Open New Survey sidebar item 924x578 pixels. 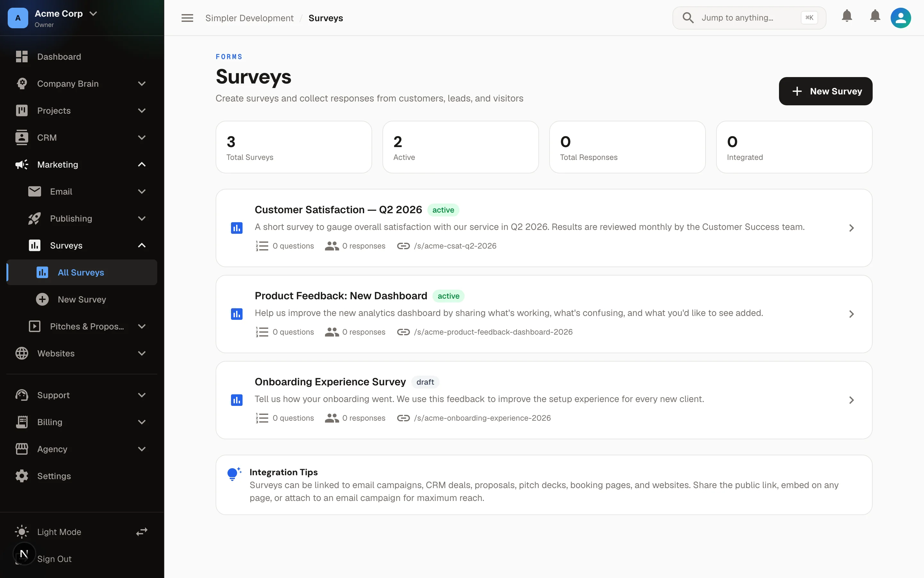(x=82, y=299)
